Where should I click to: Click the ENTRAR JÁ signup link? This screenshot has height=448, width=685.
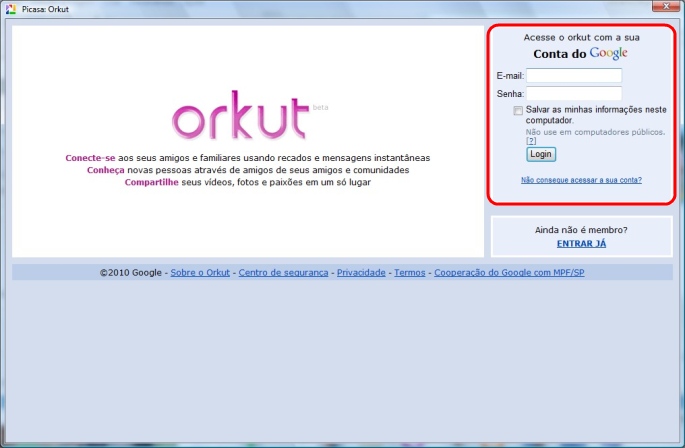pyautogui.click(x=581, y=244)
